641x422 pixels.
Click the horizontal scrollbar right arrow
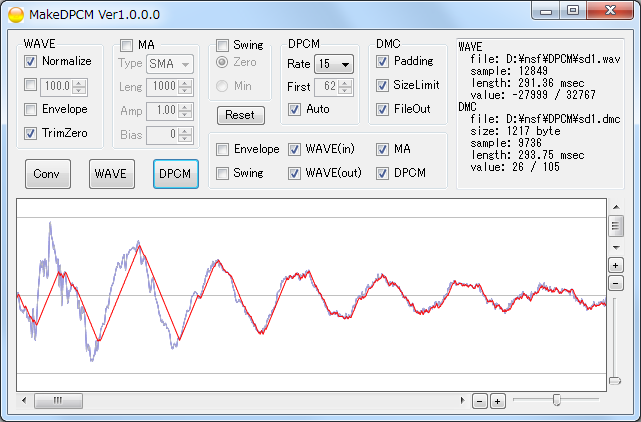tap(462, 400)
